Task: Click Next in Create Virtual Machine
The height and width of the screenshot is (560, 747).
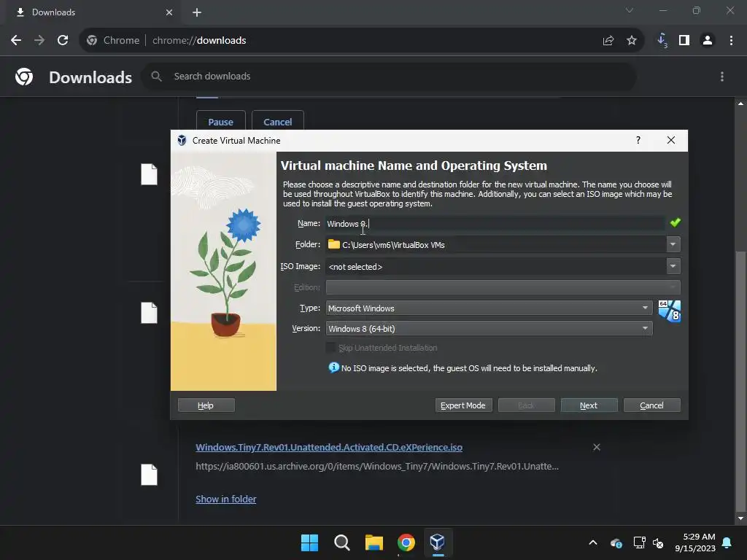Action: [x=589, y=405]
